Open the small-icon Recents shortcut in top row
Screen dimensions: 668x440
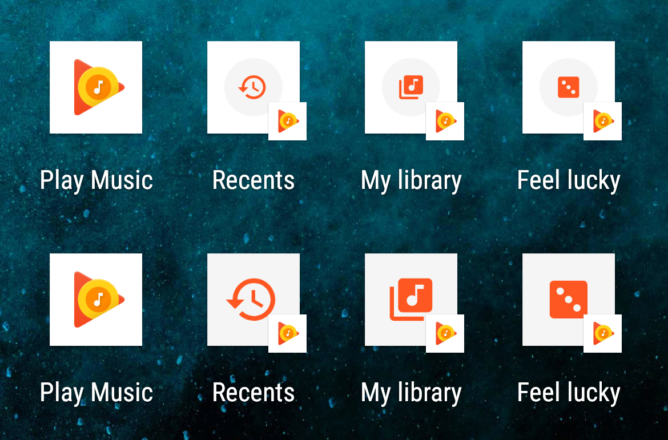pos(253,87)
